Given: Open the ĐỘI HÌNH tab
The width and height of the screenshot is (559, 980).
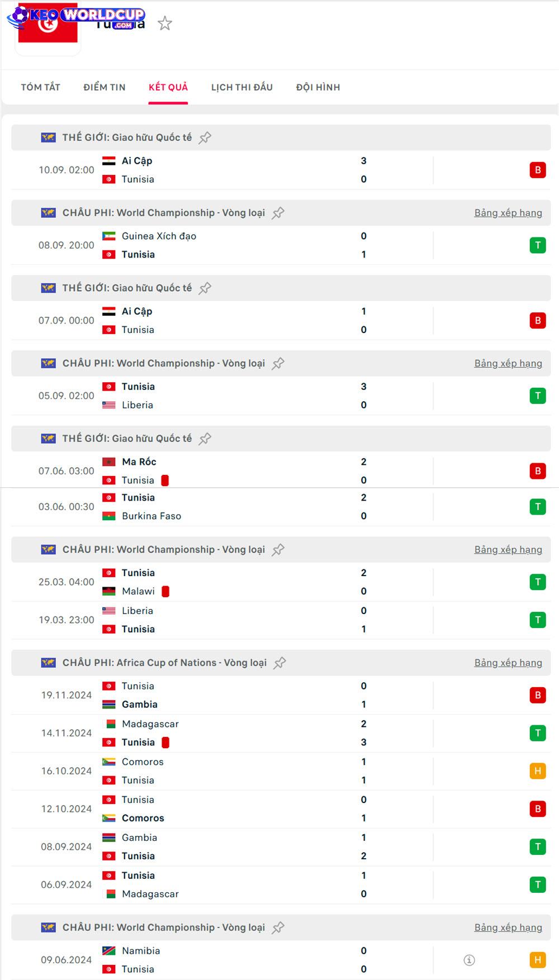Looking at the screenshot, I should click(x=318, y=87).
